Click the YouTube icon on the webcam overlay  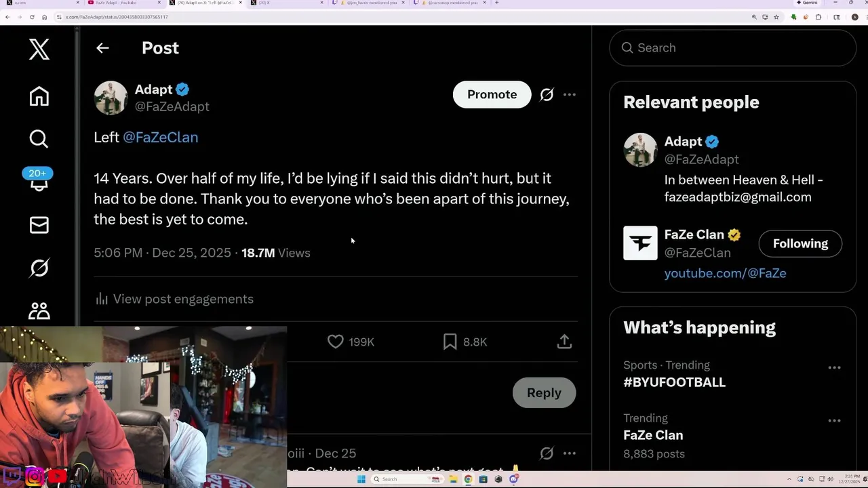coord(58,476)
